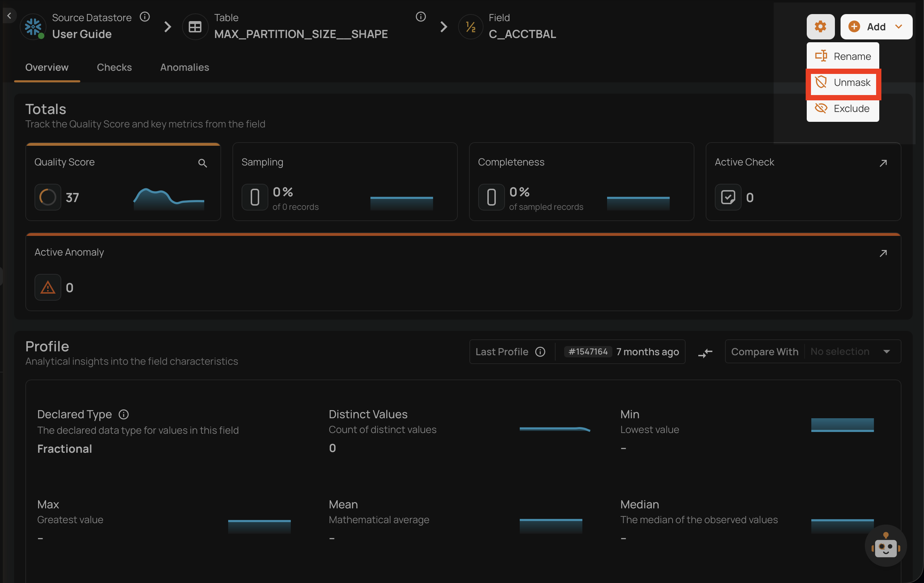Image resolution: width=924 pixels, height=583 pixels.
Task: Open Active Anomaly arrow link icon
Action: click(x=883, y=253)
